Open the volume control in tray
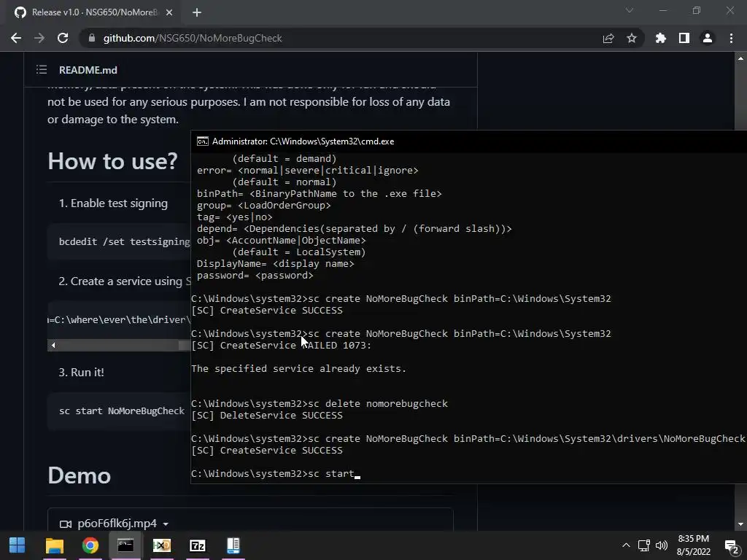The image size is (747, 560). [662, 545]
